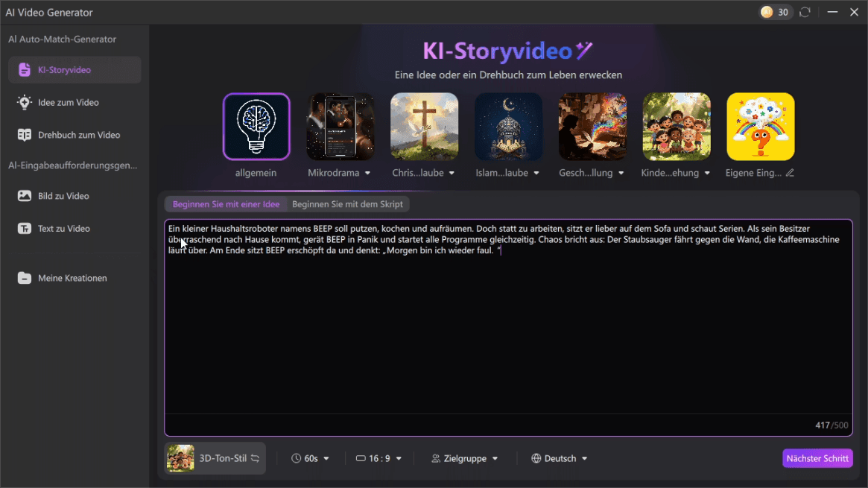Select the allgemein template
This screenshot has height=488, width=868.
tap(256, 127)
